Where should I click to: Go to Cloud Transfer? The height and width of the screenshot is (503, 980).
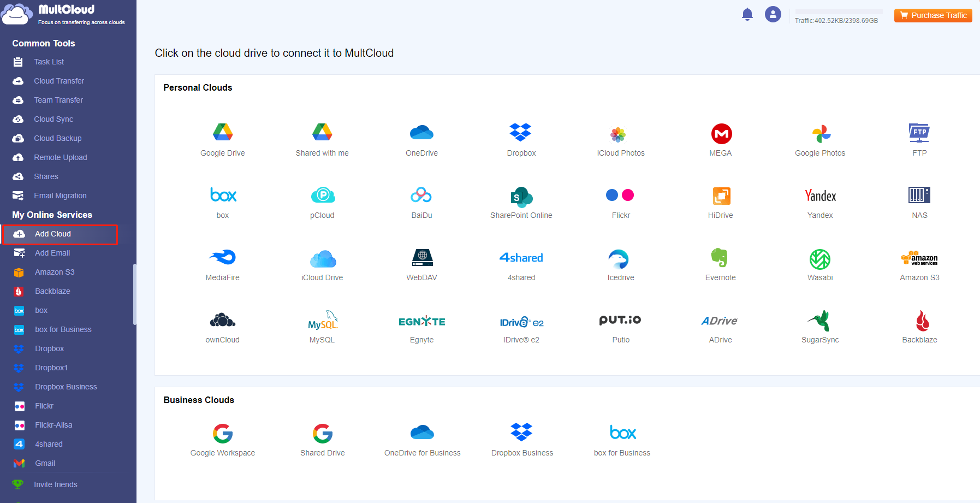point(59,81)
